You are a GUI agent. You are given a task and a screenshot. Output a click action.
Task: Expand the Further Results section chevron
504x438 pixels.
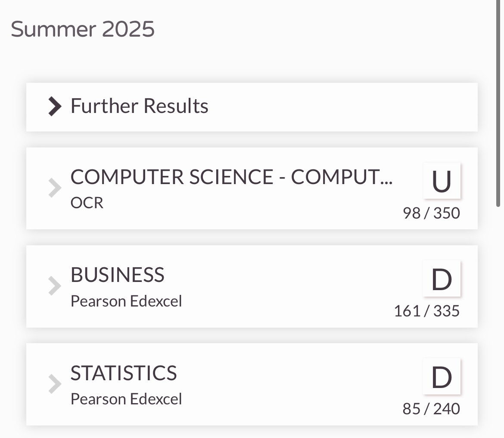pyautogui.click(x=55, y=106)
